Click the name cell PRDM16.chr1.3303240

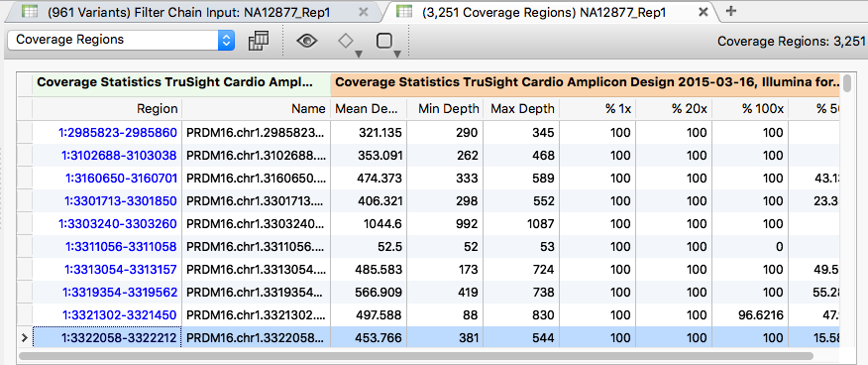pyautogui.click(x=257, y=224)
